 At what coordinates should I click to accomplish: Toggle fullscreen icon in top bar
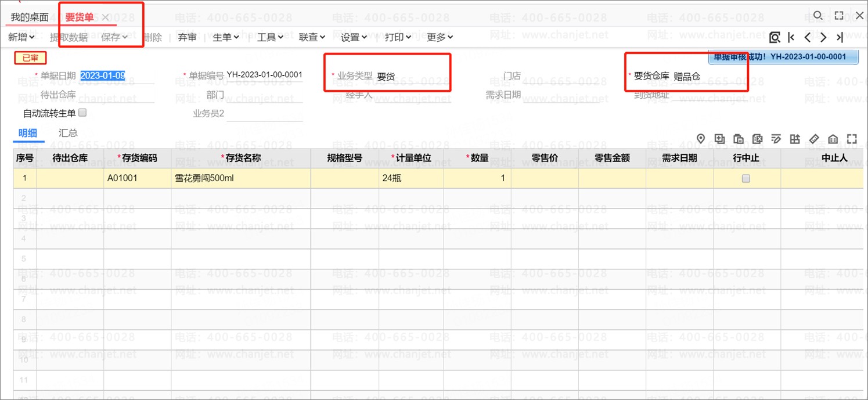pyautogui.click(x=839, y=16)
